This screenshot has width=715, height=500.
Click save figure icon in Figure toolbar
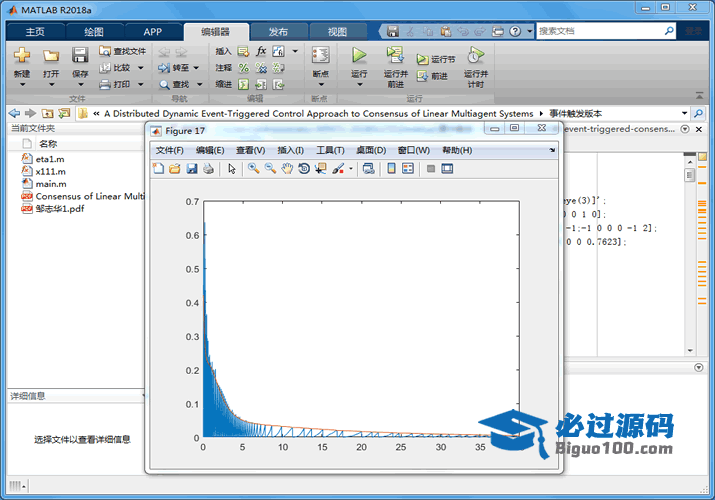(x=192, y=169)
